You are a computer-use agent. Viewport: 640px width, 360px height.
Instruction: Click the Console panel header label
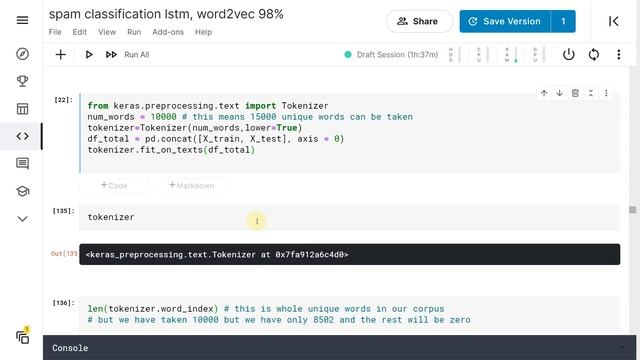pos(70,348)
